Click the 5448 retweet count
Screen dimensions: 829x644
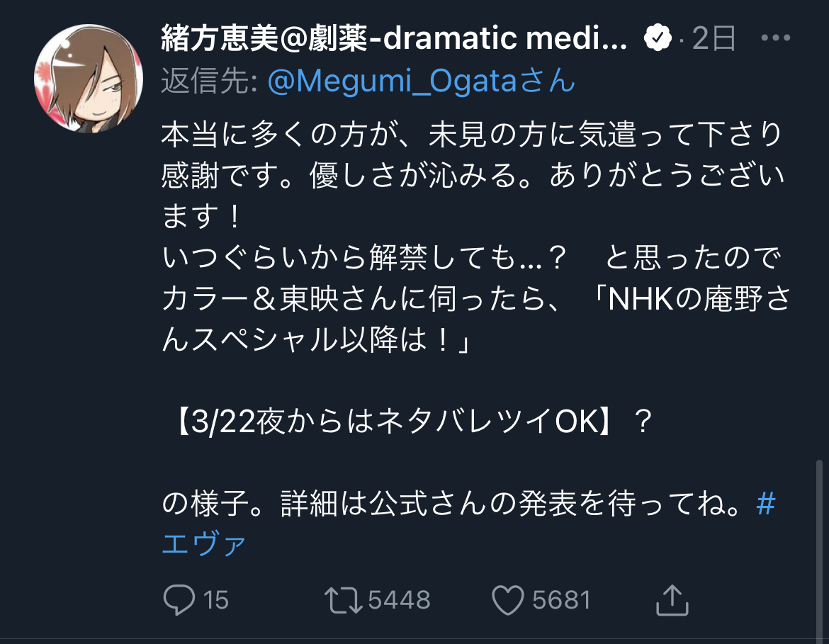tap(399, 600)
